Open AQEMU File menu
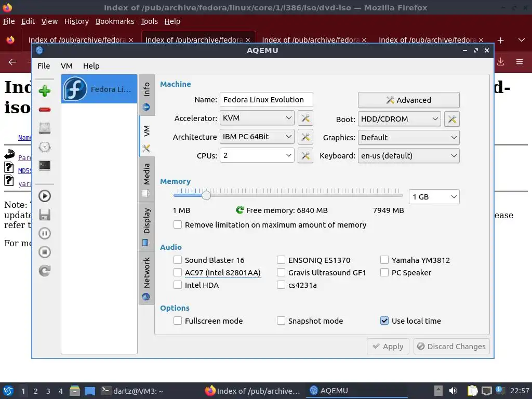This screenshot has width=532, height=399. coord(44,66)
